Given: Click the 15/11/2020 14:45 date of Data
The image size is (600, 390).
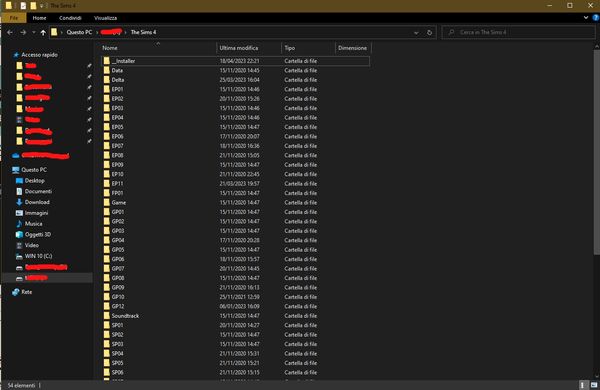Looking at the screenshot, I should 240,70.
